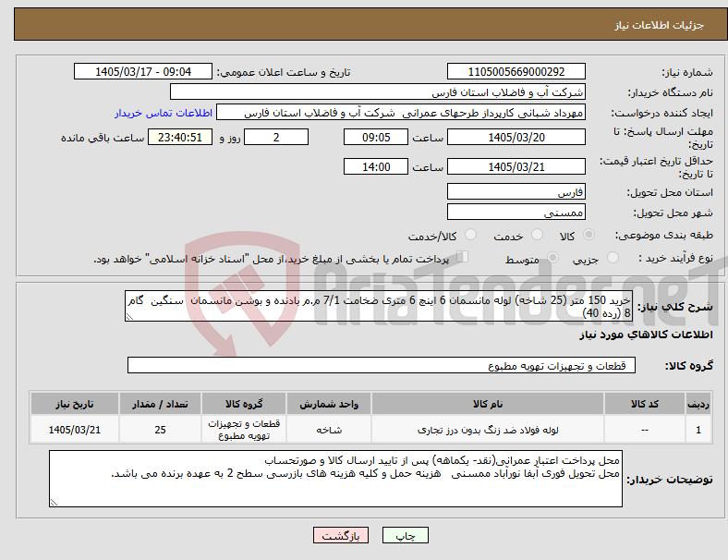Click the ردیف column header

[x=698, y=404]
